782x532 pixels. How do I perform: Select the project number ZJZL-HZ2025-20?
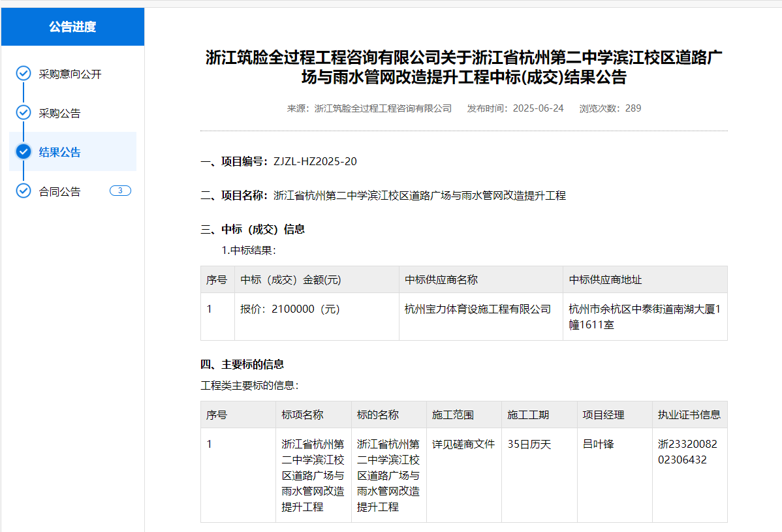tap(315, 162)
